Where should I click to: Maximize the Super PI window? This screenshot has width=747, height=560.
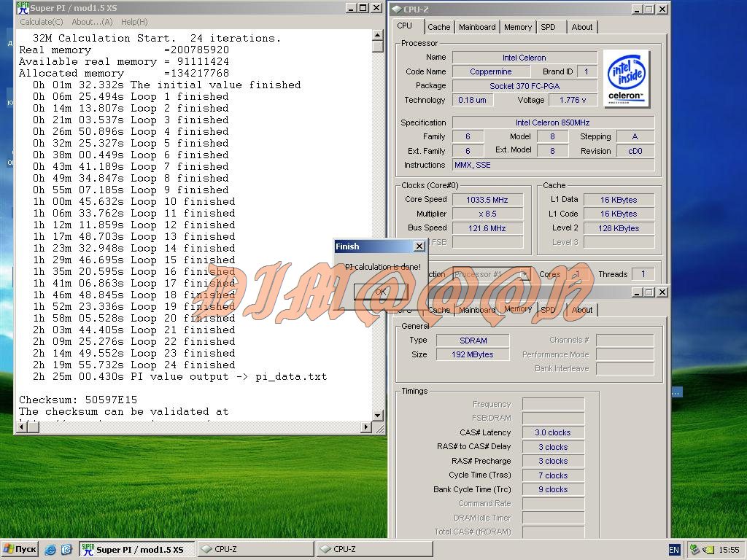[363, 7]
